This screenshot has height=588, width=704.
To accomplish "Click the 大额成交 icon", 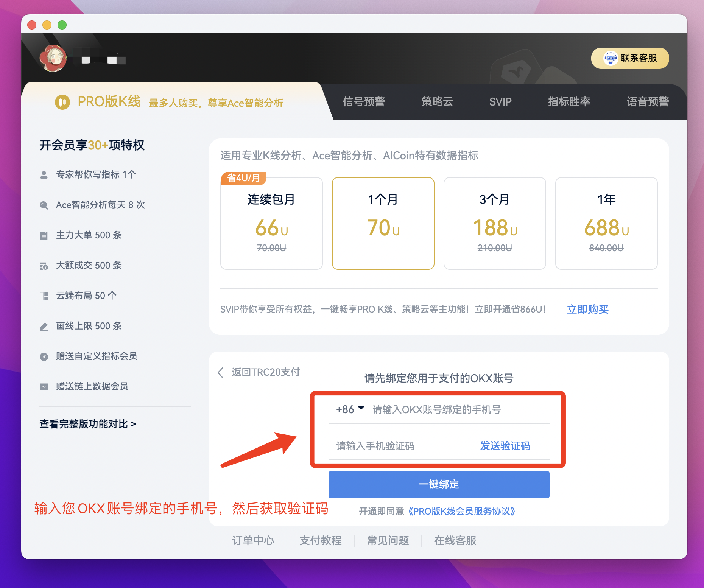I will pyautogui.click(x=44, y=266).
